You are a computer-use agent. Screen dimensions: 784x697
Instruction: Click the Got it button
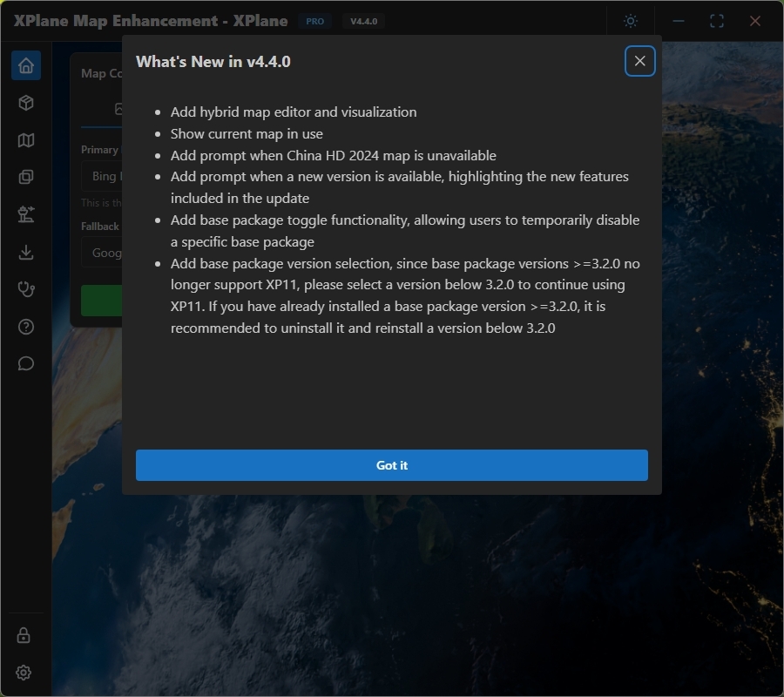tap(391, 465)
